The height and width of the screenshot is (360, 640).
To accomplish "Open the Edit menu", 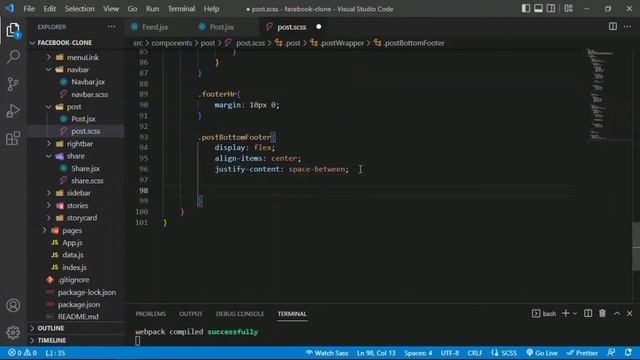I will click(49, 9).
